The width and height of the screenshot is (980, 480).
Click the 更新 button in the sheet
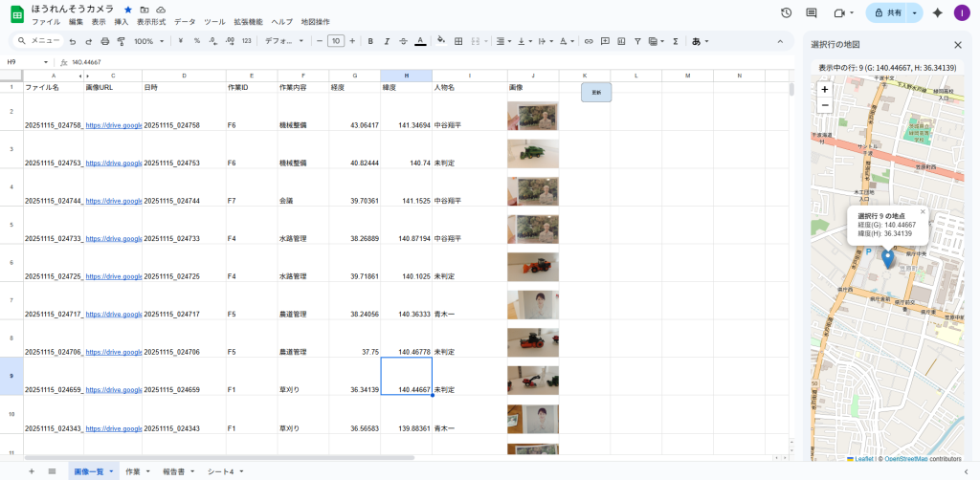coord(596,93)
